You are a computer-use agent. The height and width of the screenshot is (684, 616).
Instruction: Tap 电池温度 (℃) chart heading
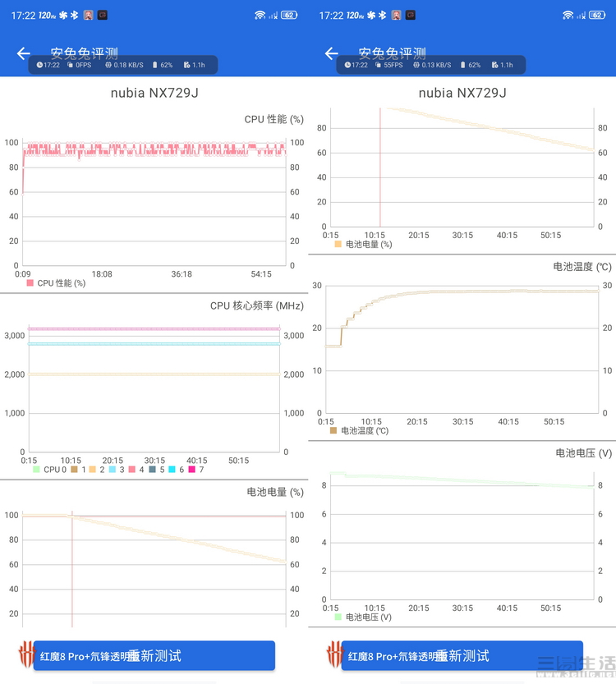pyautogui.click(x=582, y=267)
